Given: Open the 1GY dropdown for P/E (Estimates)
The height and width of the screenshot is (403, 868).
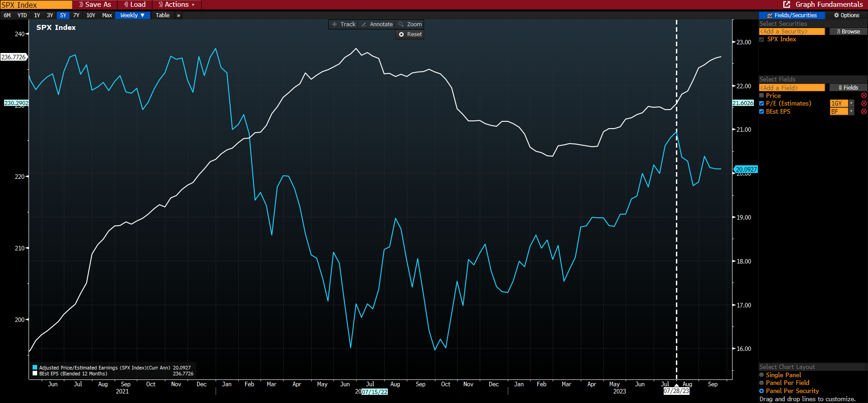Looking at the screenshot, I should [851, 104].
